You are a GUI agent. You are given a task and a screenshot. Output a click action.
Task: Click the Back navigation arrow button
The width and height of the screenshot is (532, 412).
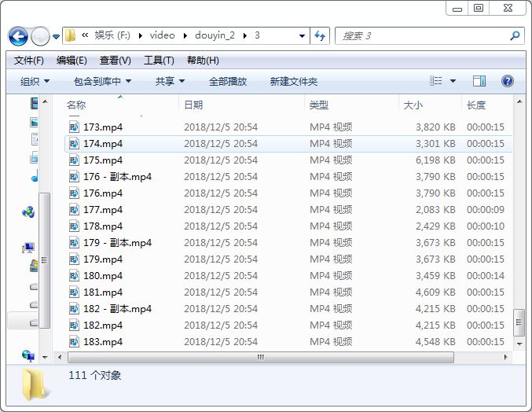click(18, 36)
